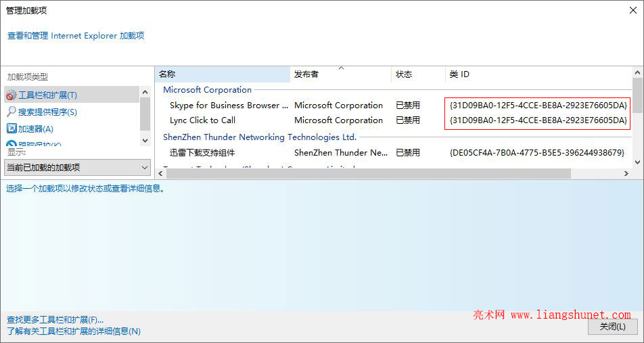
Task: Sort by the 发布者 column header
Action: (340, 74)
